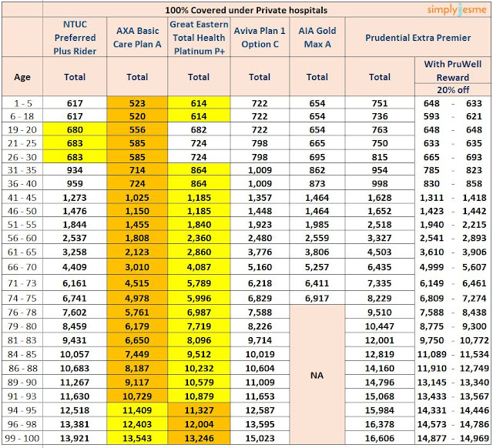Click the "100% Covered under Private hospitals" title
Image resolution: width=493 pixels, height=448 pixels.
246,10
